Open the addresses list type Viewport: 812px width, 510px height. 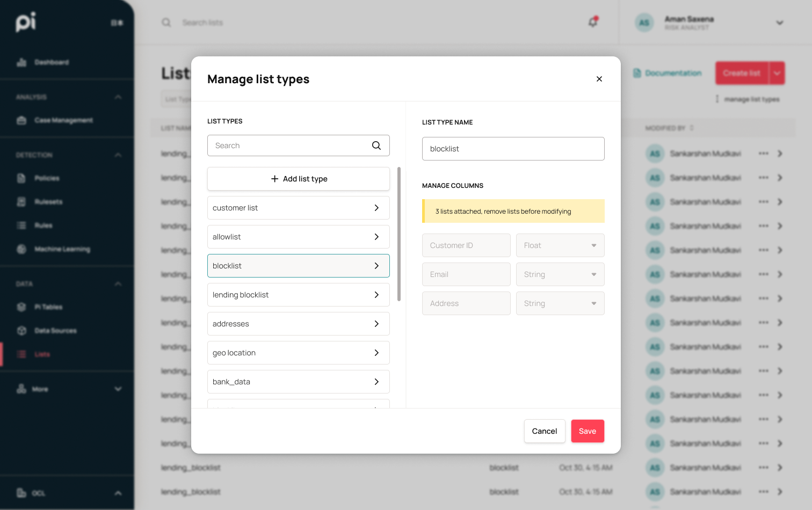tap(299, 324)
